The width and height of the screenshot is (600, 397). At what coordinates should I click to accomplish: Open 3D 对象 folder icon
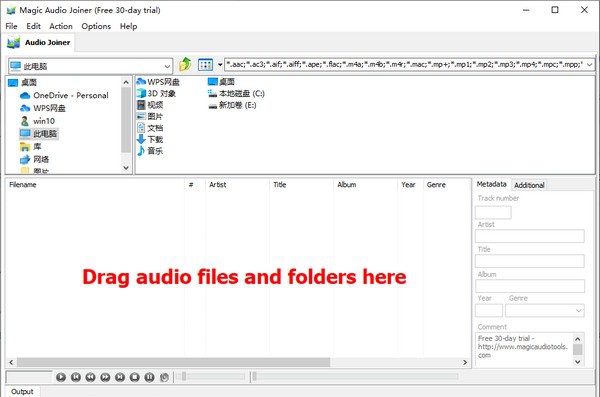[x=156, y=93]
